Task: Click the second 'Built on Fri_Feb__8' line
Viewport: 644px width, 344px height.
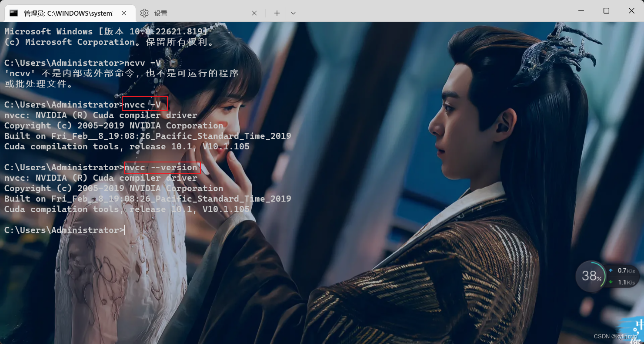Action: 148,199
